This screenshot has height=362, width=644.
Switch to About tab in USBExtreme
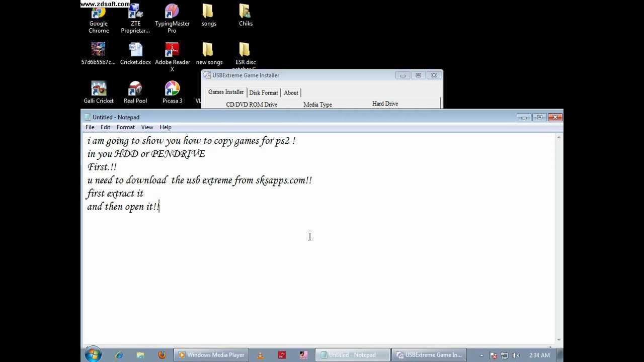click(291, 93)
